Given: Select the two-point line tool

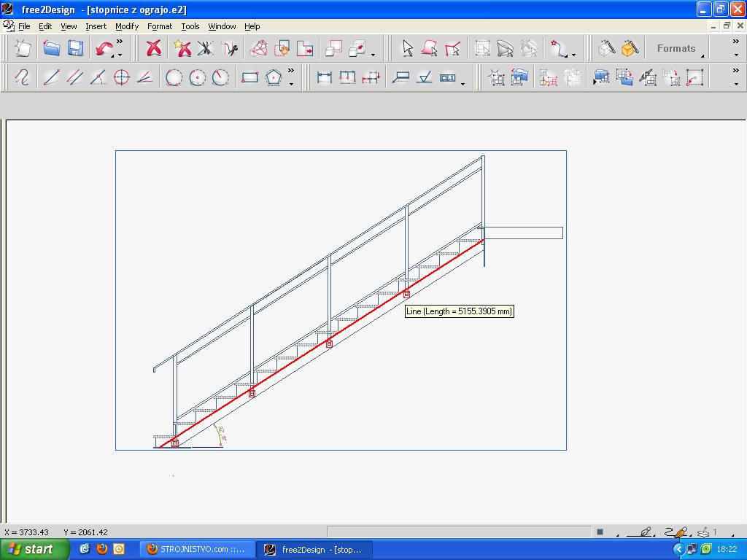Looking at the screenshot, I should [52, 77].
